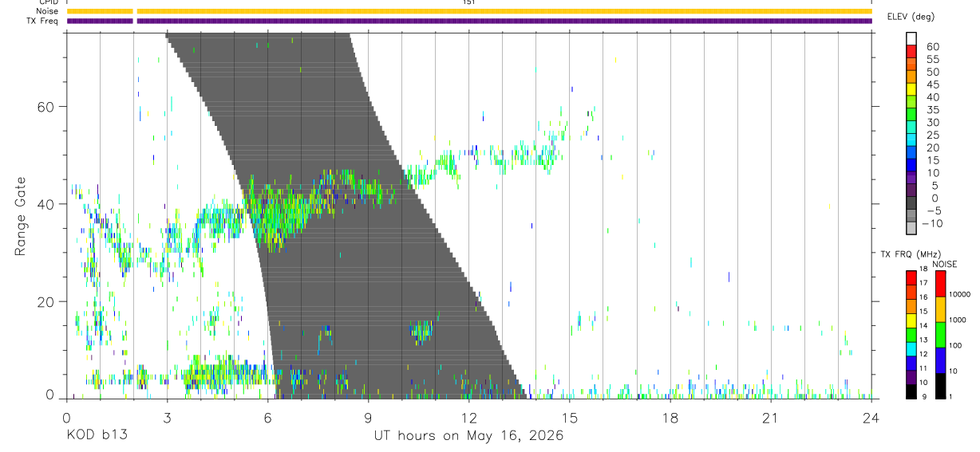
Task: Click the 'KOD b13' radar beam label
Action: [x=96, y=436]
